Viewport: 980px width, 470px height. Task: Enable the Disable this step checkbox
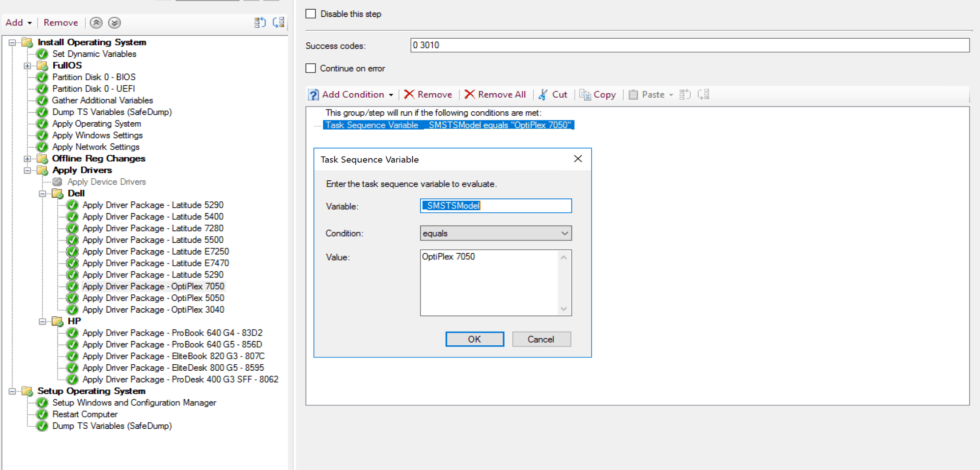(311, 14)
